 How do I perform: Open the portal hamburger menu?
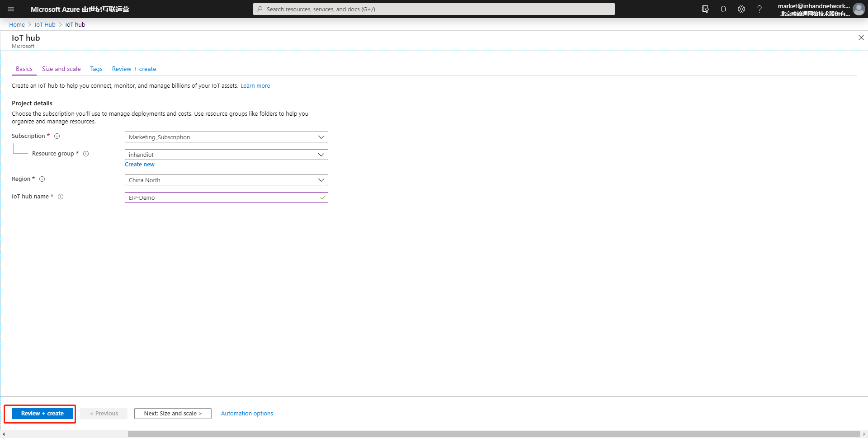tap(11, 9)
